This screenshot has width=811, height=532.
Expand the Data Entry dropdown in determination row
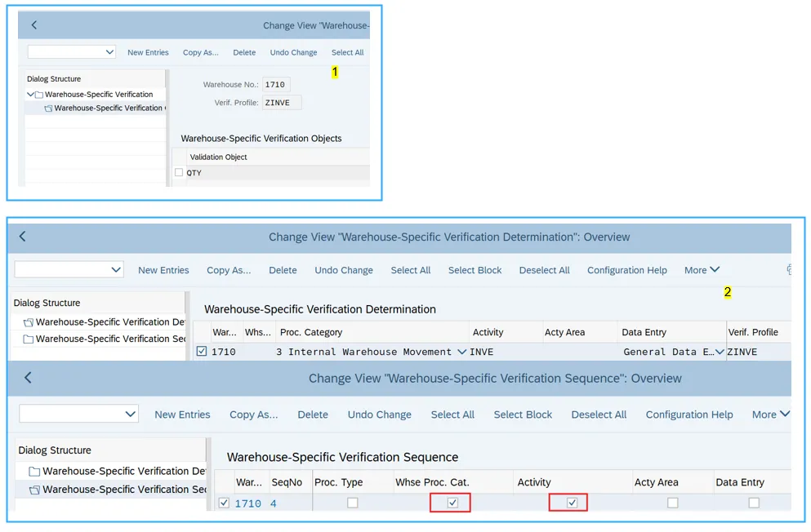[x=720, y=352]
